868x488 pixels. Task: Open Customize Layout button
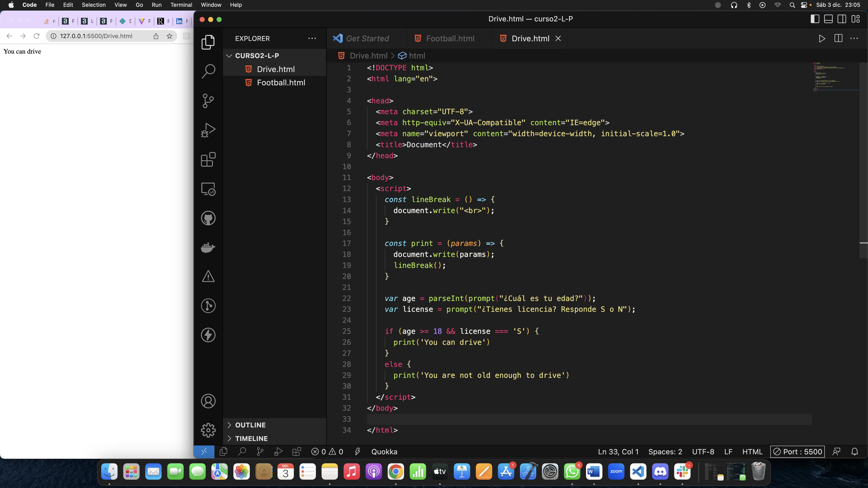855,19
